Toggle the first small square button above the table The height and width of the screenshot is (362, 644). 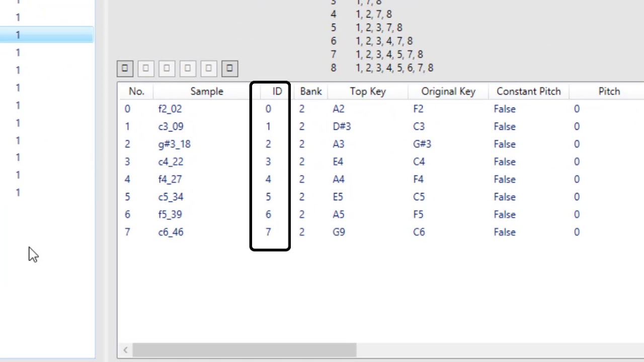tap(125, 68)
